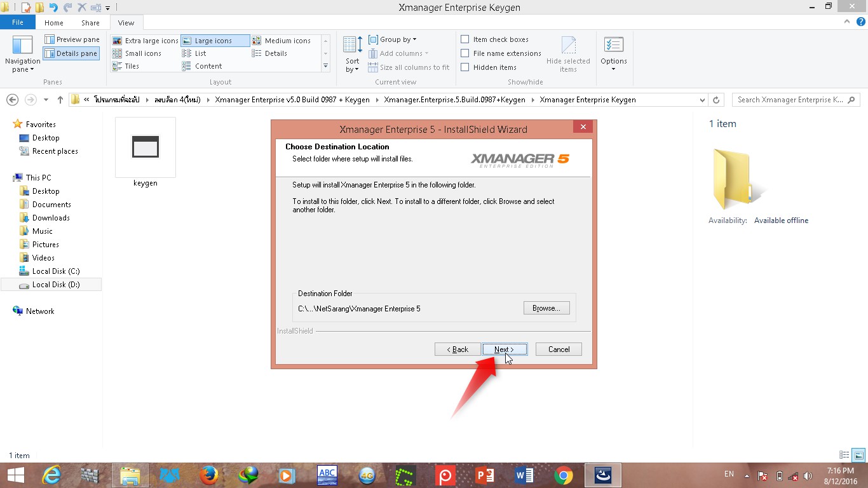
Task: Open Music in navigation pane
Action: point(43,231)
